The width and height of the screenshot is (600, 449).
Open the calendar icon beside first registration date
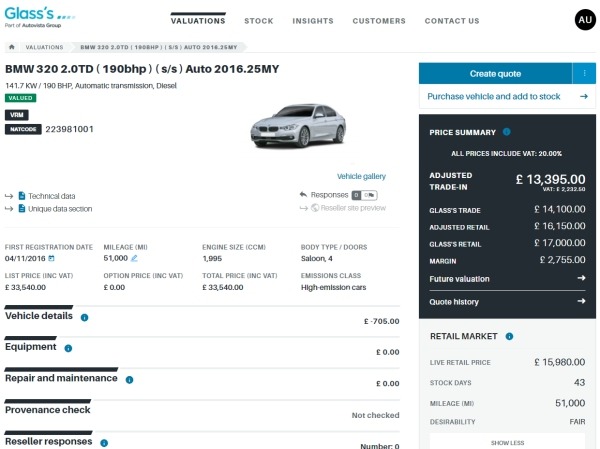coord(51,259)
